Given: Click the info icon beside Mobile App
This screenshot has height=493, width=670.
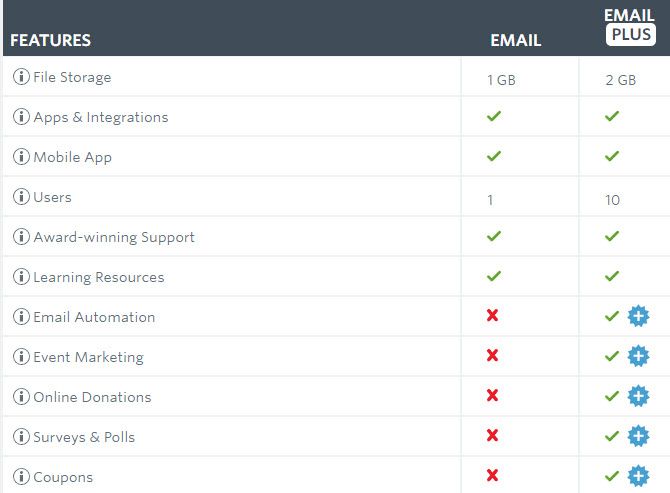Looking at the screenshot, I should click(21, 157).
